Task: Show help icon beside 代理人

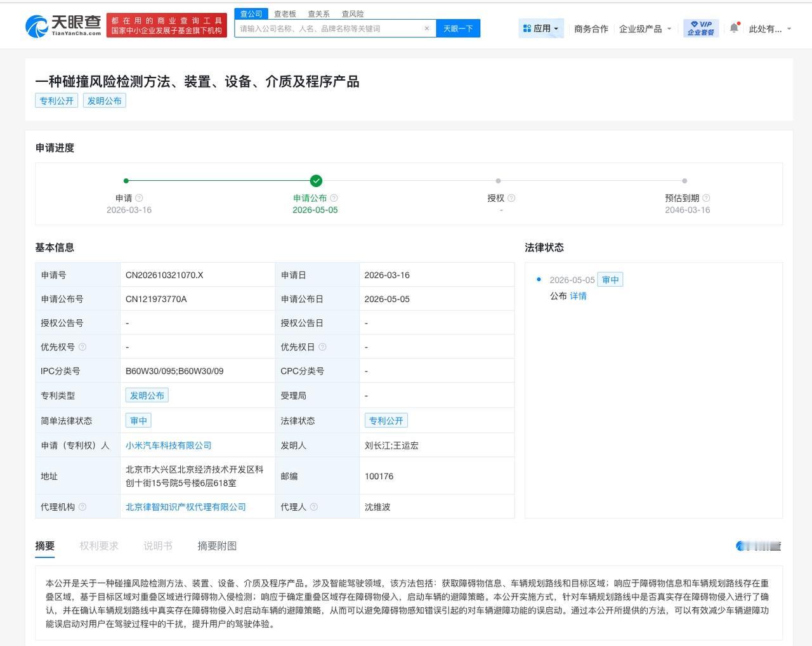Action: coord(313,507)
